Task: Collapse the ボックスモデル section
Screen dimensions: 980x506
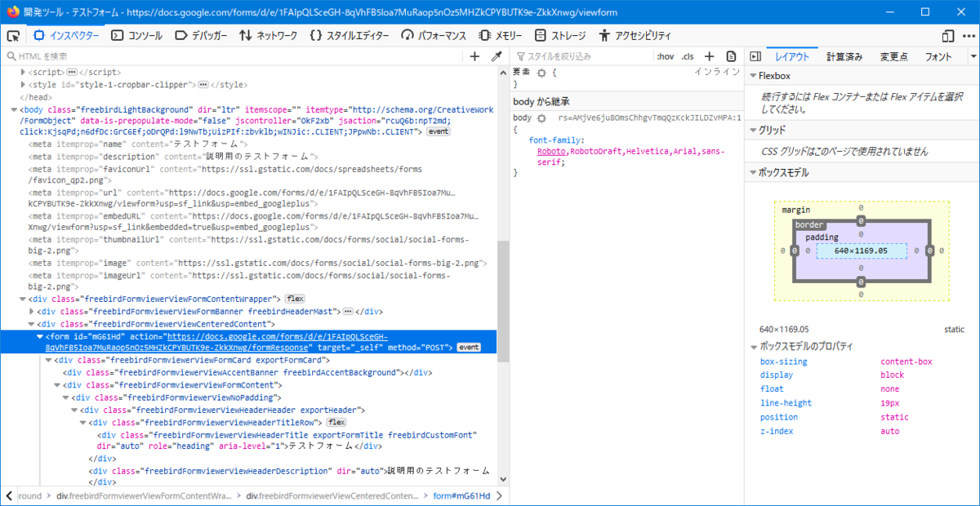Action: coord(752,172)
